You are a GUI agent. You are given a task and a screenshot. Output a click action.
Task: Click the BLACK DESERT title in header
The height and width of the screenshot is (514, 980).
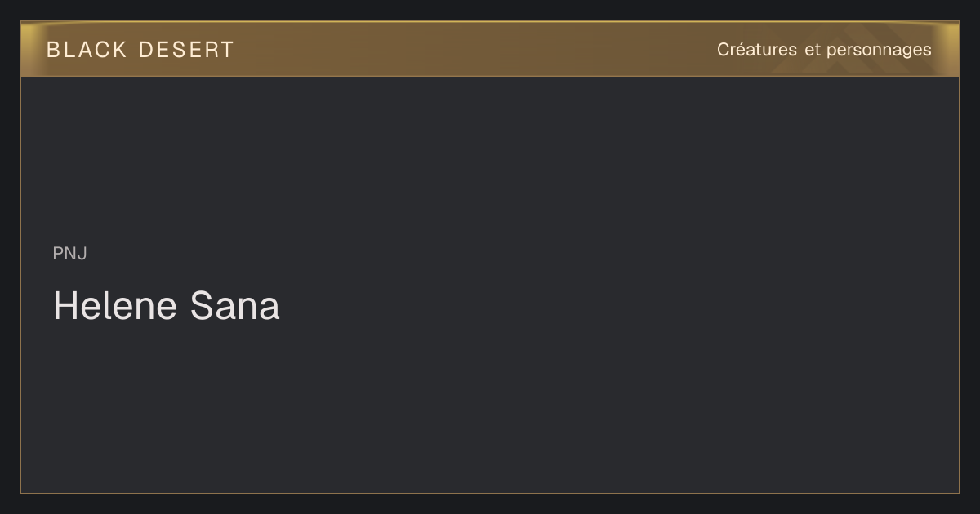[x=140, y=50]
